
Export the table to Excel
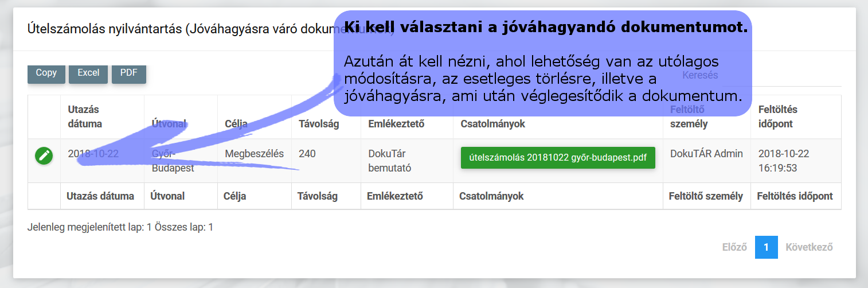point(88,73)
